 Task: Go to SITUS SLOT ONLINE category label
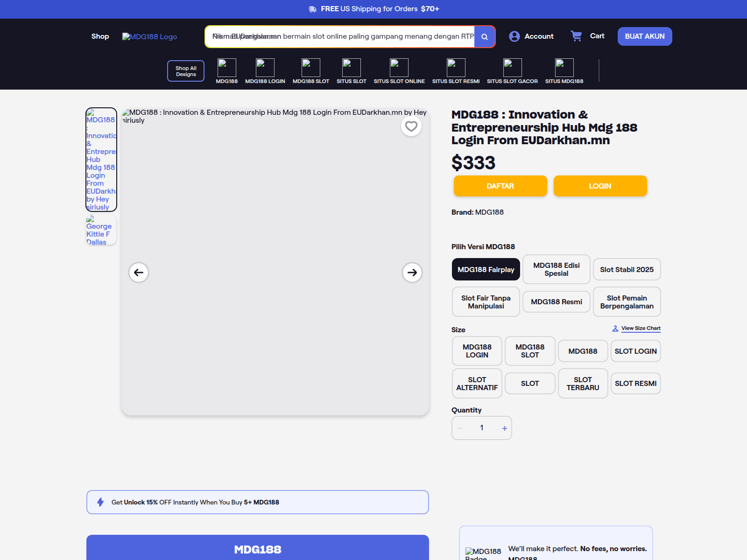[x=399, y=81]
